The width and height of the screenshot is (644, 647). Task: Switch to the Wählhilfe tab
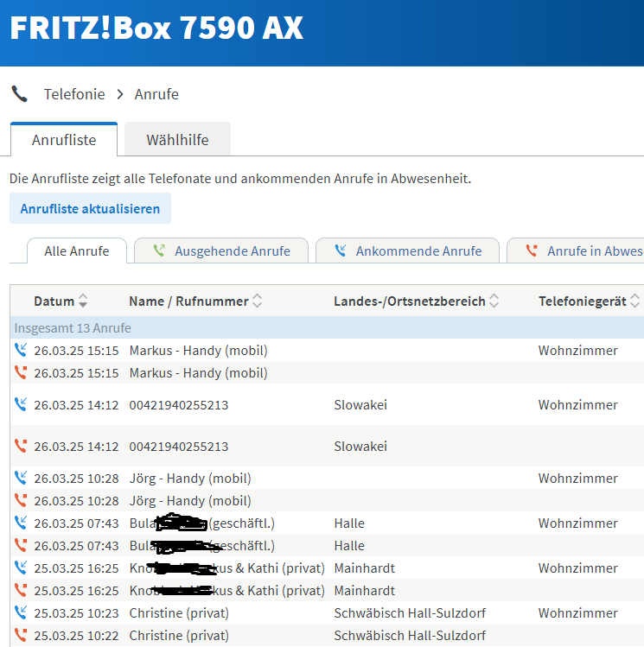(x=177, y=139)
